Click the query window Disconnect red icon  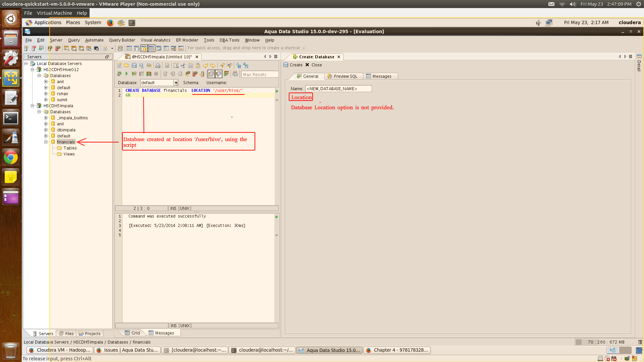(195, 74)
